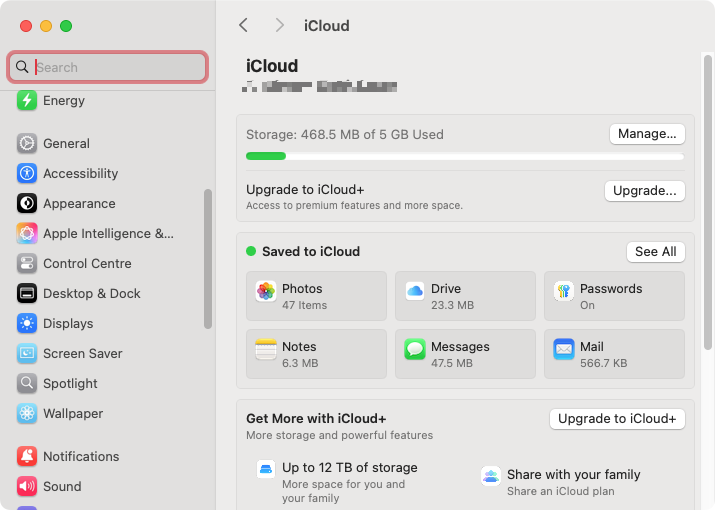Click See All for Saved to iCloud
The width and height of the screenshot is (715, 510).
tap(656, 252)
